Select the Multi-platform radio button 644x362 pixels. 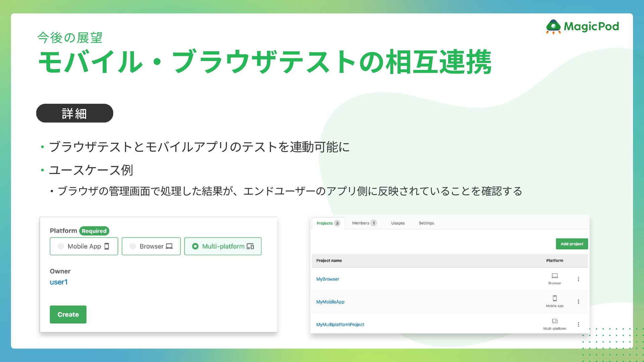(x=195, y=246)
